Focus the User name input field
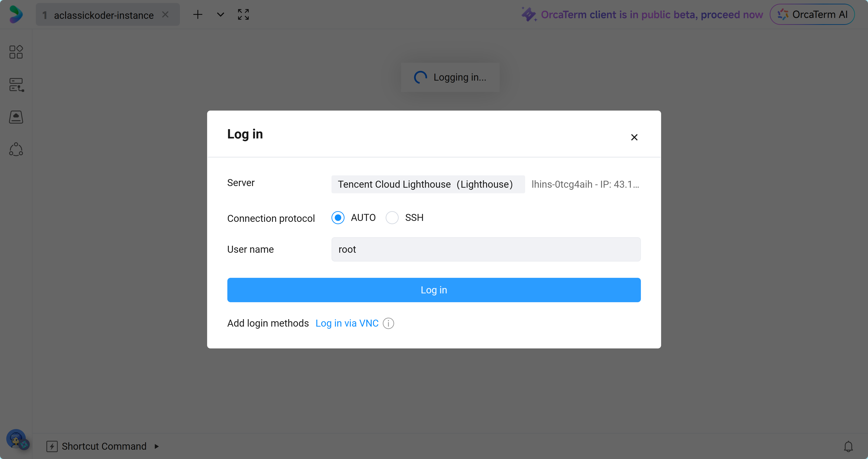868x459 pixels. pos(486,249)
